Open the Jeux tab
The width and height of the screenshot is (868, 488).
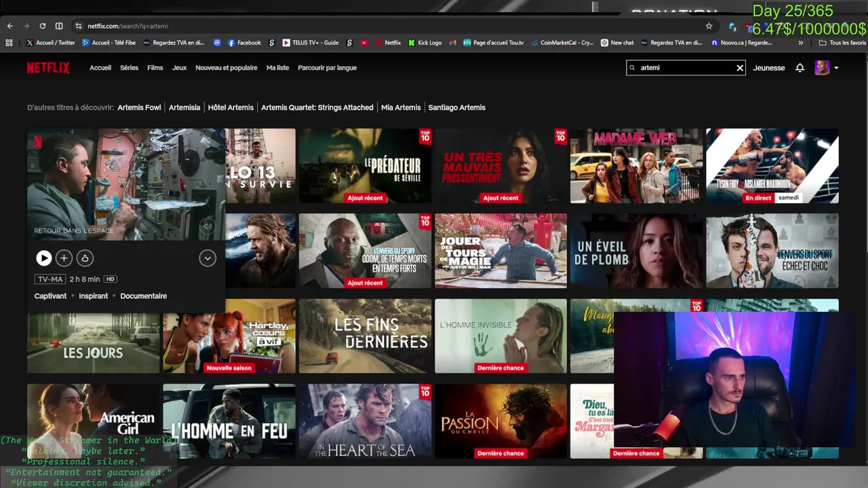[179, 68]
